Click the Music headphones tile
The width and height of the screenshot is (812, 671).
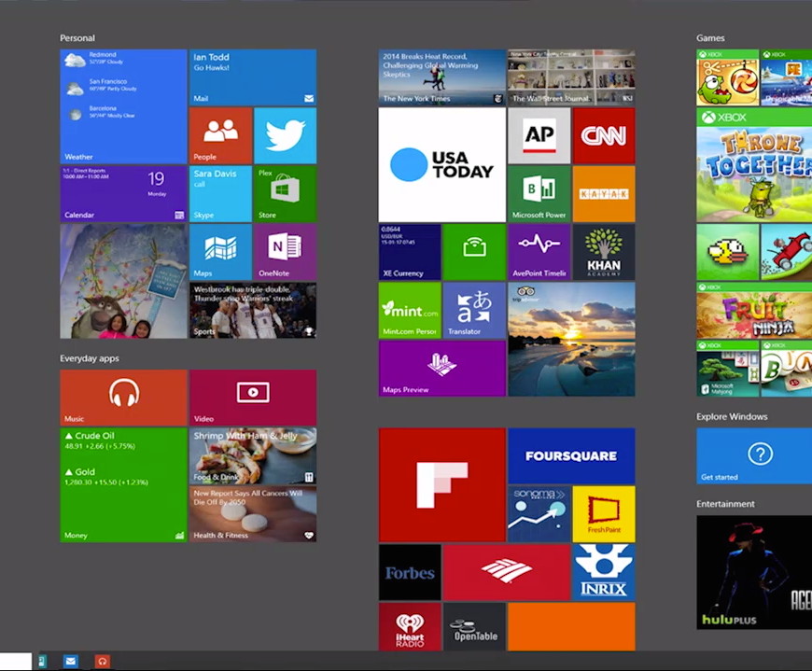tap(123, 397)
